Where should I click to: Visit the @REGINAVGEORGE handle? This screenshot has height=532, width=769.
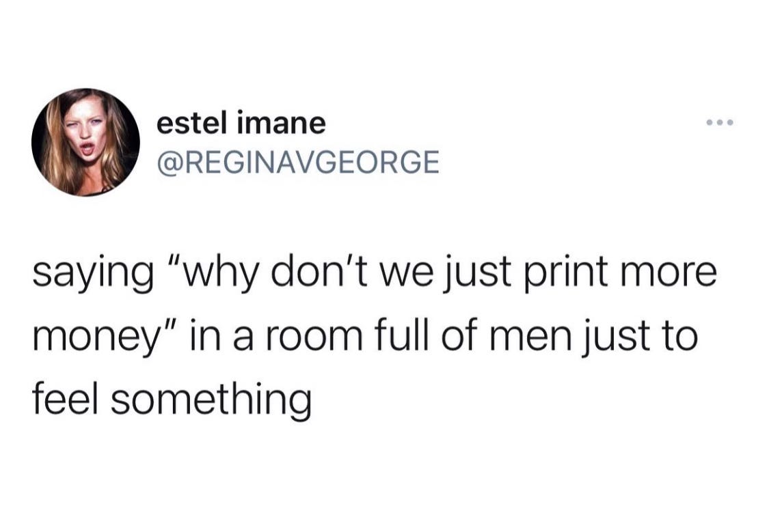click(298, 162)
